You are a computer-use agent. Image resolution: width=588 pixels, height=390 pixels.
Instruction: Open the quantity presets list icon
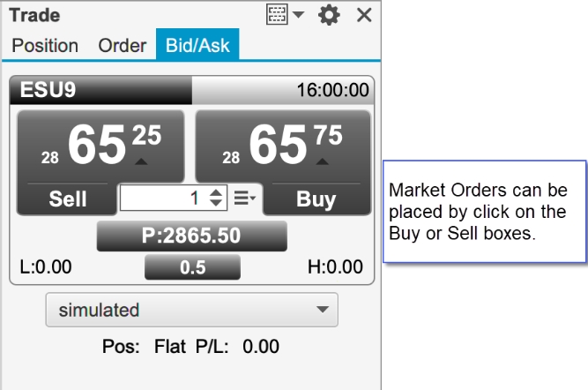click(245, 198)
